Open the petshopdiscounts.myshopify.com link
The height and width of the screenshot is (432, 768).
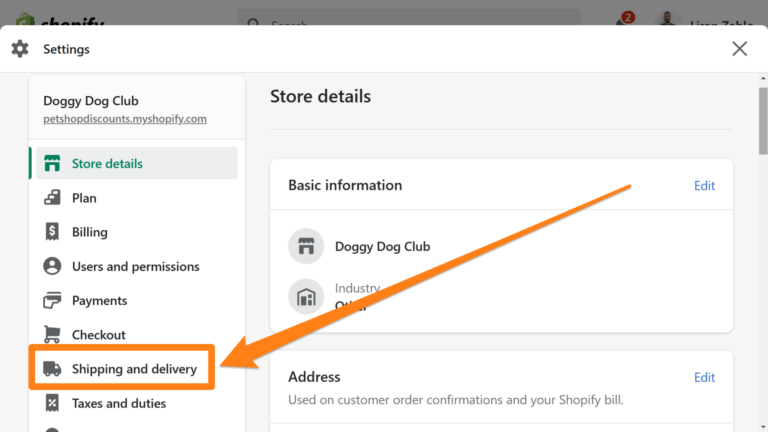tap(125, 119)
